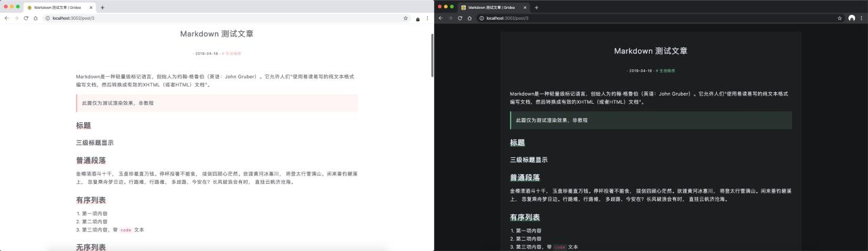Viewport: 868px width, 251px height.
Task: Select the Markdown Gridea tab in light window
Action: pyautogui.click(x=60, y=7)
